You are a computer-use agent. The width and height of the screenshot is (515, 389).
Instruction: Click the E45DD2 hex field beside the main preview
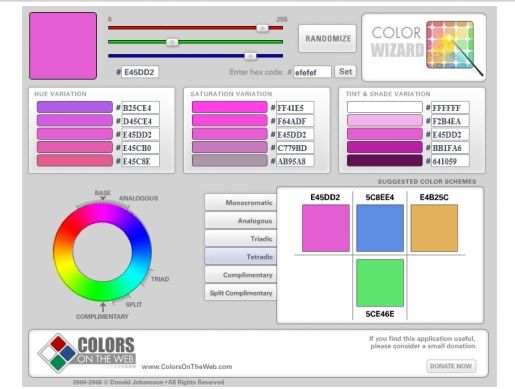tap(140, 72)
